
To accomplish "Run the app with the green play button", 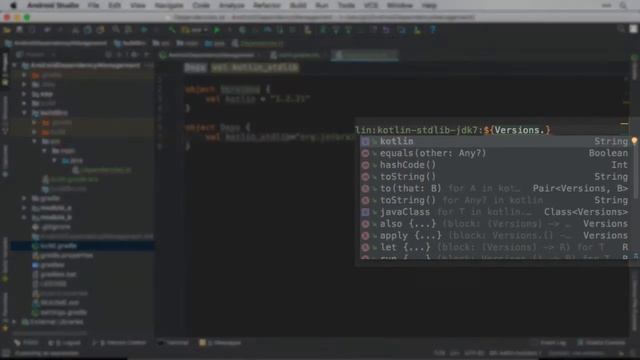I will (217, 30).
